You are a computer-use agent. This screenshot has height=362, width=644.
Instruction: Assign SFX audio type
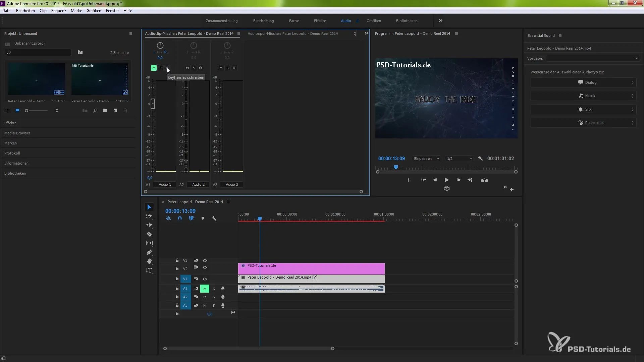pyautogui.click(x=583, y=109)
